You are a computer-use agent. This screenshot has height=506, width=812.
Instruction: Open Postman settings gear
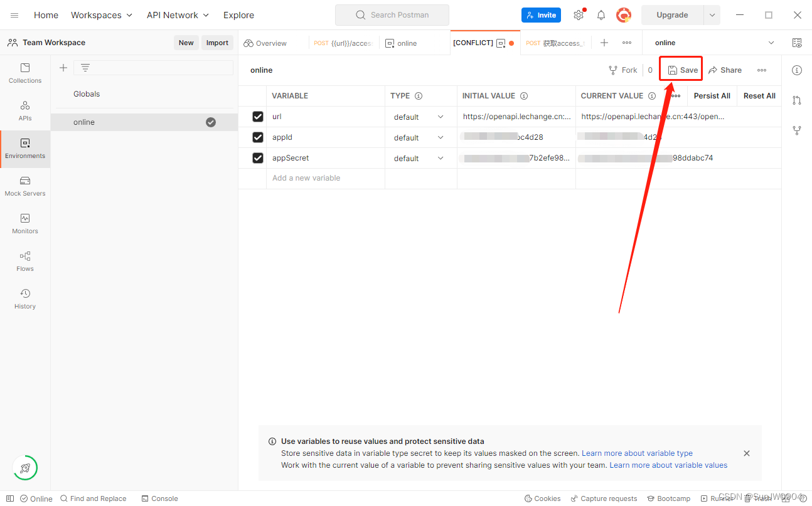coord(579,15)
